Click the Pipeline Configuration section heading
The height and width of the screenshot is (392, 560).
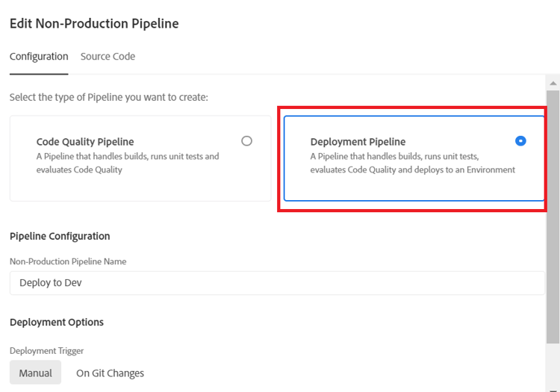[x=60, y=236]
